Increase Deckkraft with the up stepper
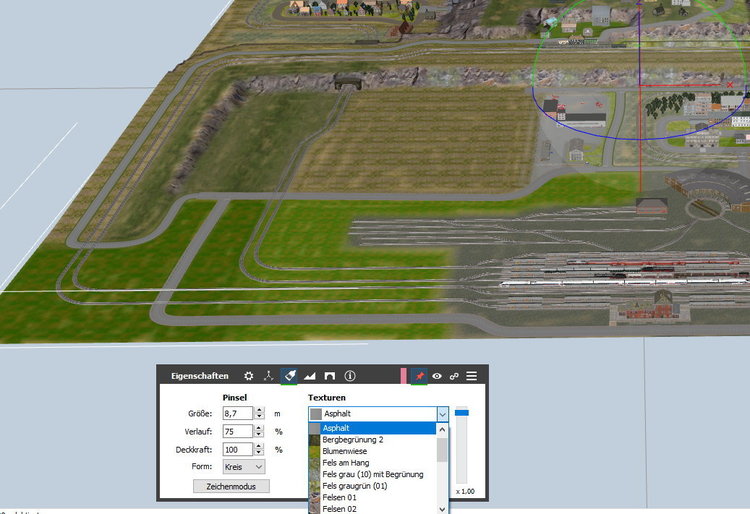This screenshot has height=514, width=750. [259, 447]
